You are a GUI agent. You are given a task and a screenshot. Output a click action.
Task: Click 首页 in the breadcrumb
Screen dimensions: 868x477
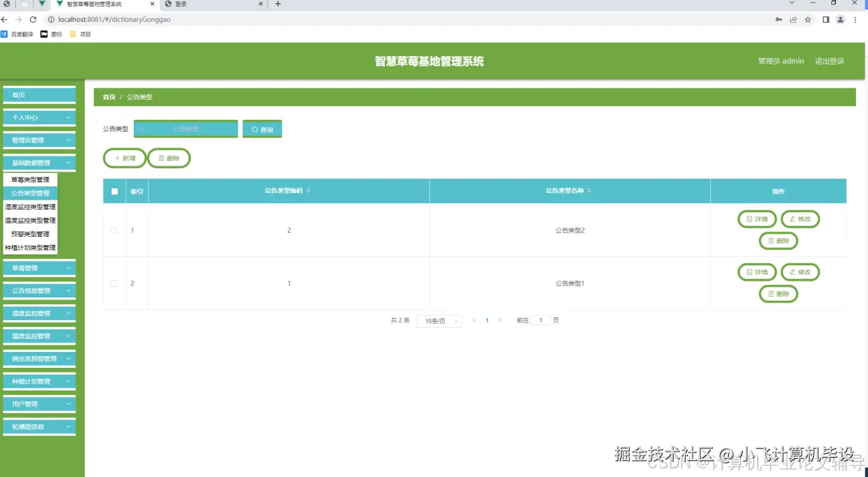(108, 96)
